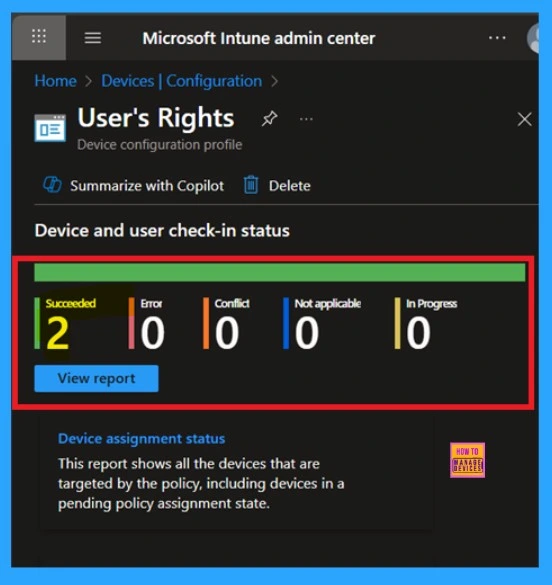Click the Device configuration profile subtitle

pos(160,145)
